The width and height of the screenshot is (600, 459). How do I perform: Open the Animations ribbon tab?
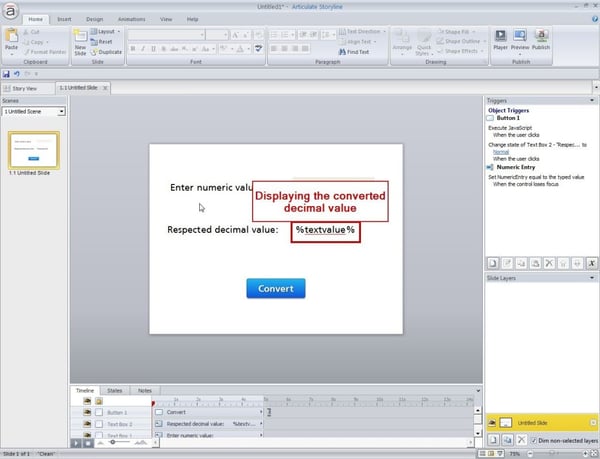coord(131,19)
